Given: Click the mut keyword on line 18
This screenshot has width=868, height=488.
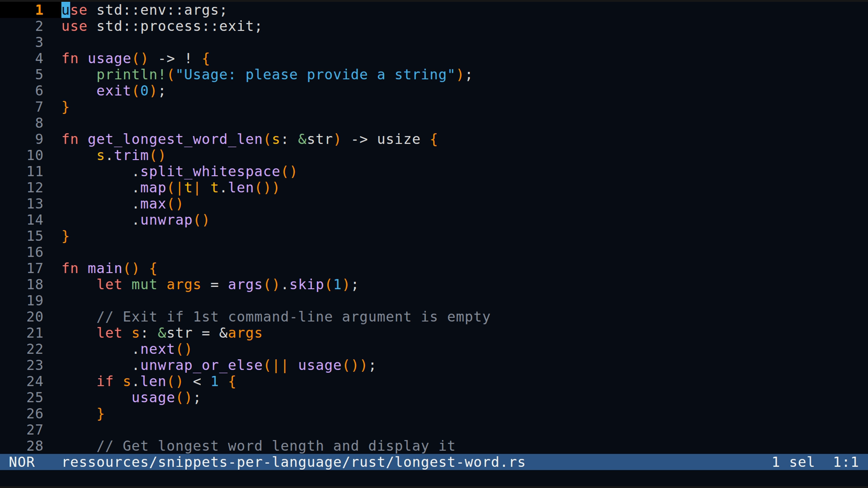Looking at the screenshot, I should pos(144,285).
